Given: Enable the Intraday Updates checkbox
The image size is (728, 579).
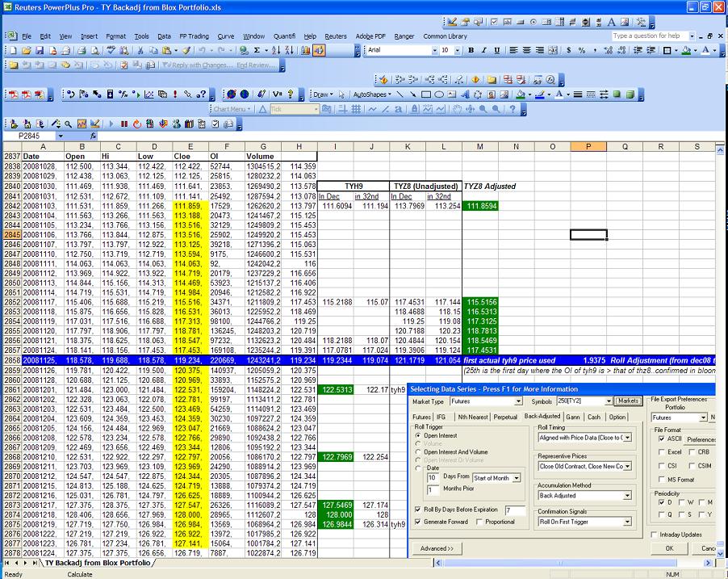Looking at the screenshot, I should pyautogui.click(x=654, y=535).
